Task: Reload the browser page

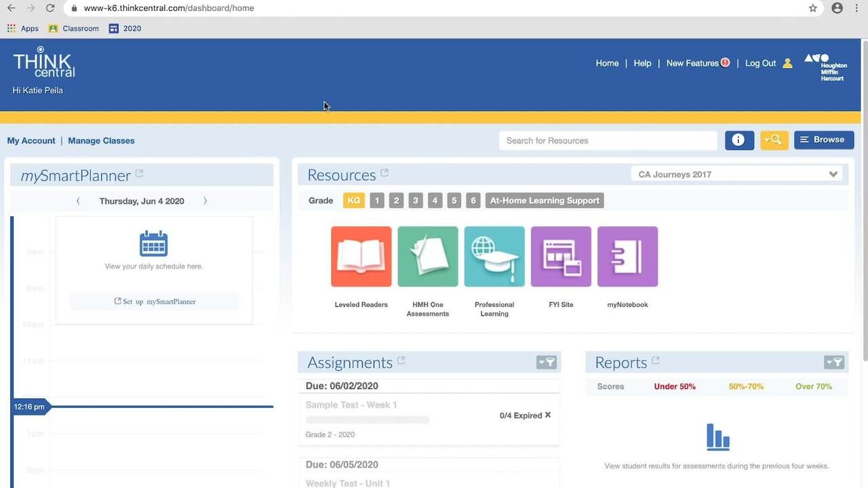Action: (x=50, y=8)
